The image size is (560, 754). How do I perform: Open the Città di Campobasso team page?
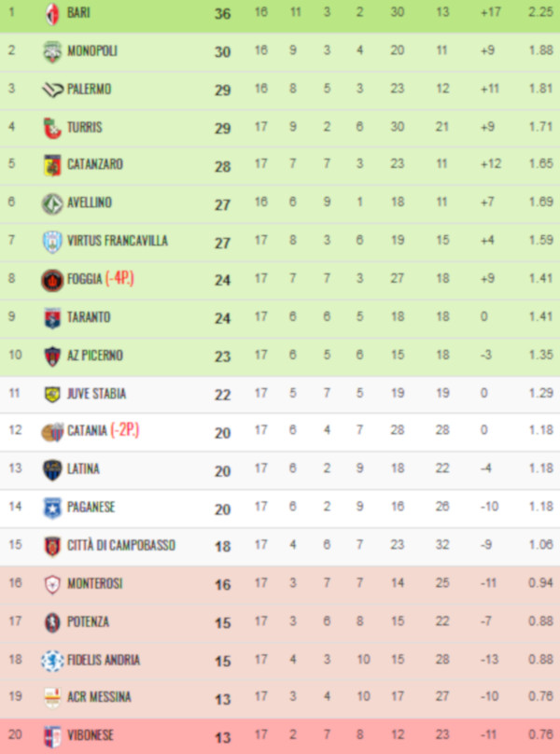click(x=121, y=545)
